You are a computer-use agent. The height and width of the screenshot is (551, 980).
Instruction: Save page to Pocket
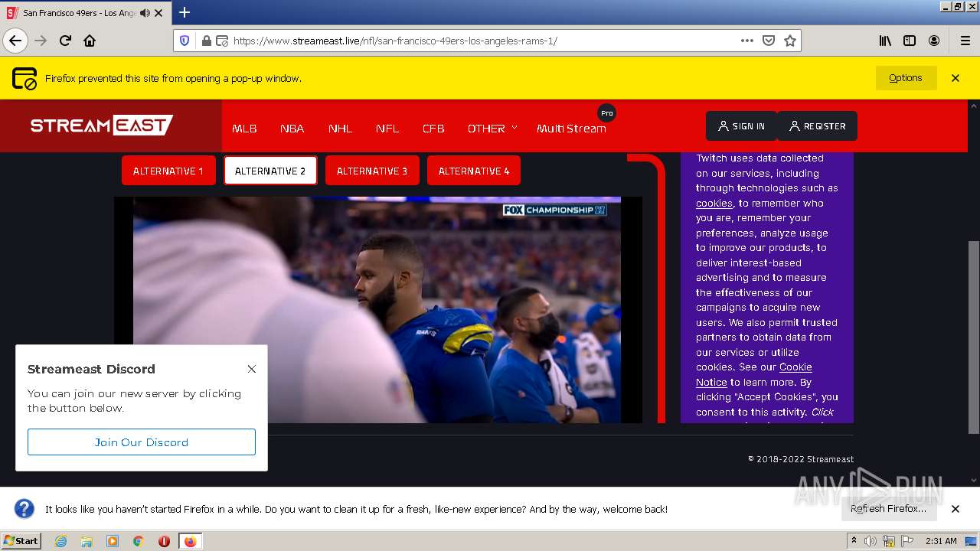point(769,41)
